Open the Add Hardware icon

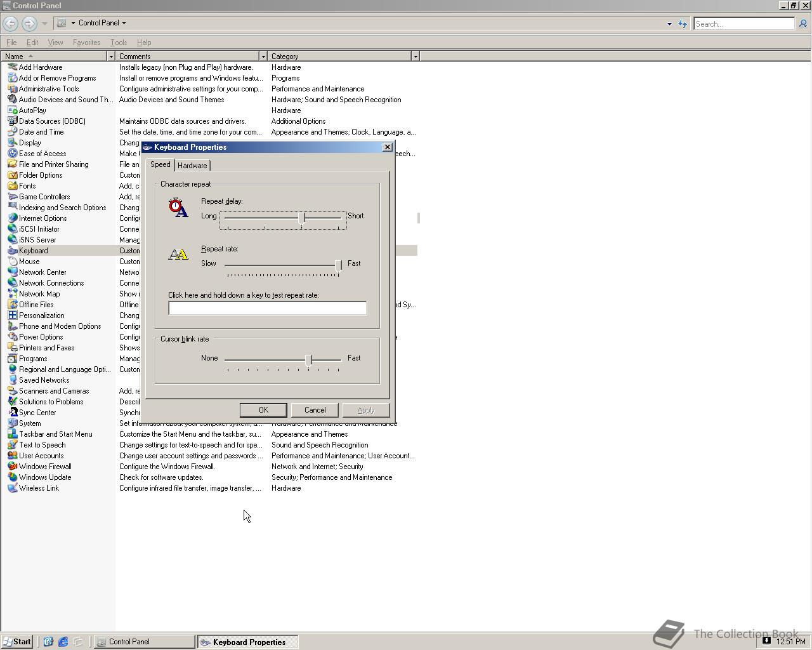12,67
